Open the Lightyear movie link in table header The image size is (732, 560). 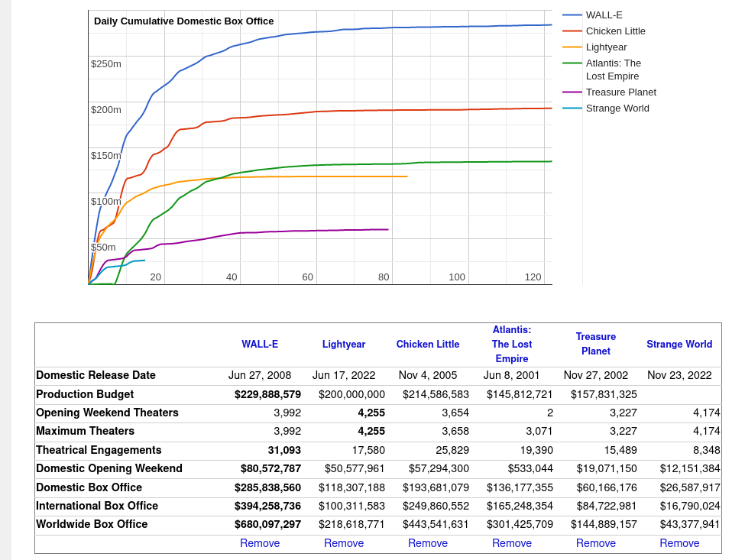pos(344,345)
